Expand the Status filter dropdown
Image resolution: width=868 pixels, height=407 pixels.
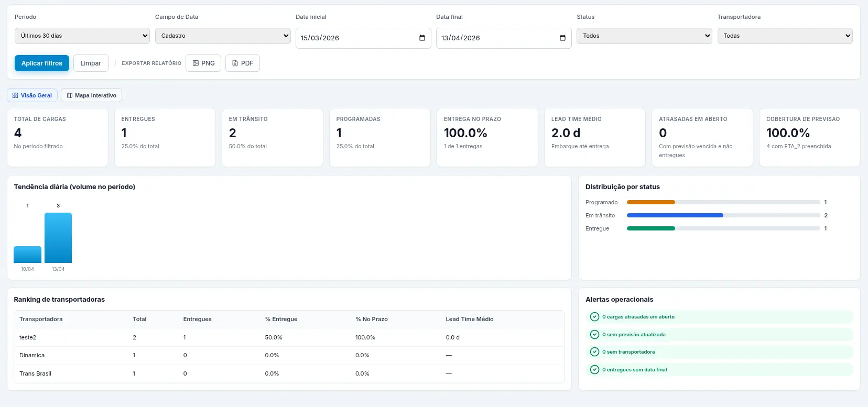(644, 36)
